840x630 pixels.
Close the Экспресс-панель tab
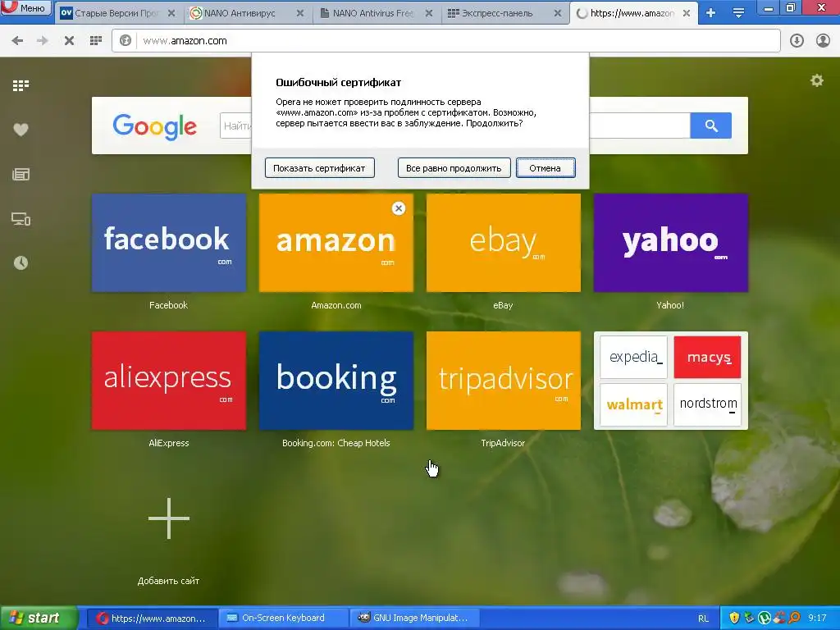click(558, 13)
